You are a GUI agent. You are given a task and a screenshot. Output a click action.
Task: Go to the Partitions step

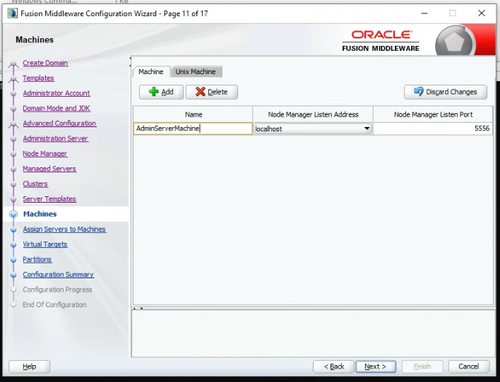37,259
